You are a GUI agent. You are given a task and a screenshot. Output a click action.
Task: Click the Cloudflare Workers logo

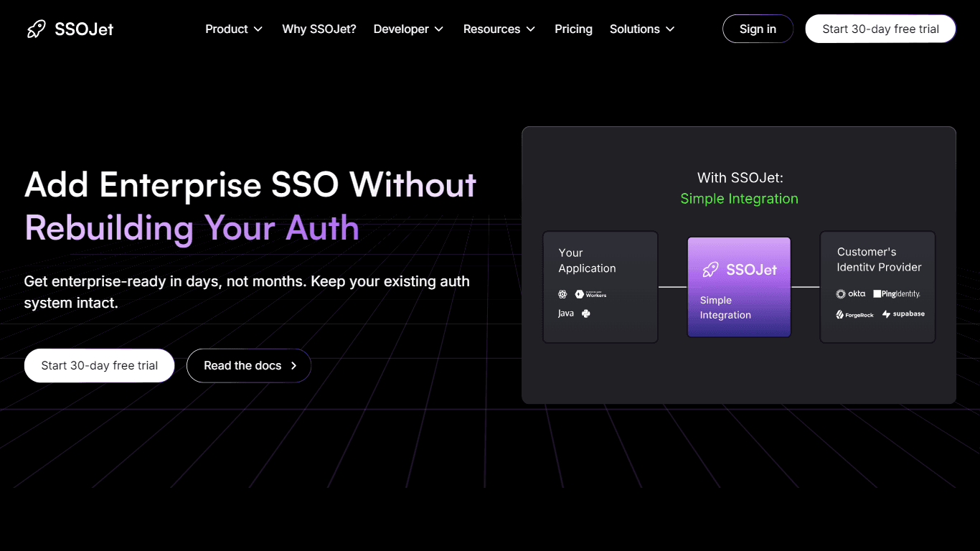[590, 294]
